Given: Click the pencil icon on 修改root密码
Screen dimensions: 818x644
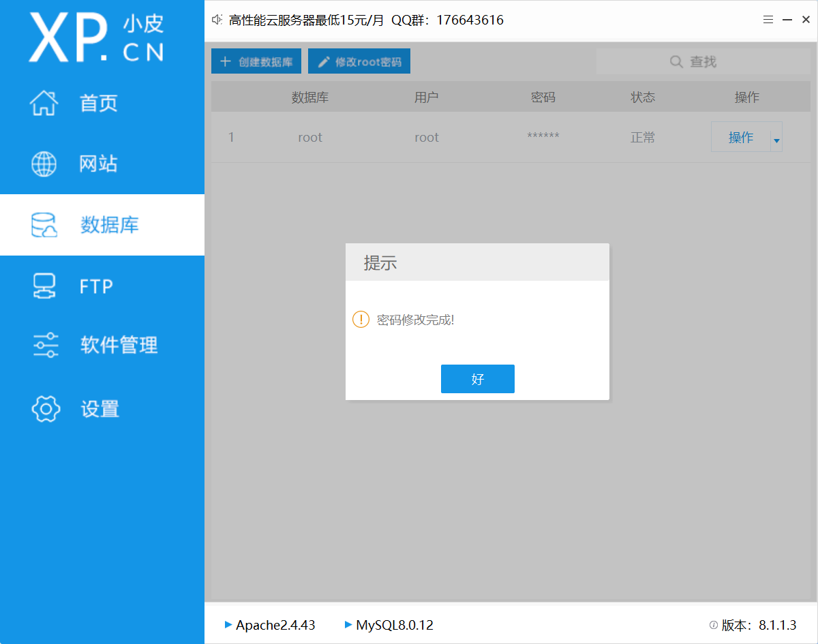Looking at the screenshot, I should (324, 62).
